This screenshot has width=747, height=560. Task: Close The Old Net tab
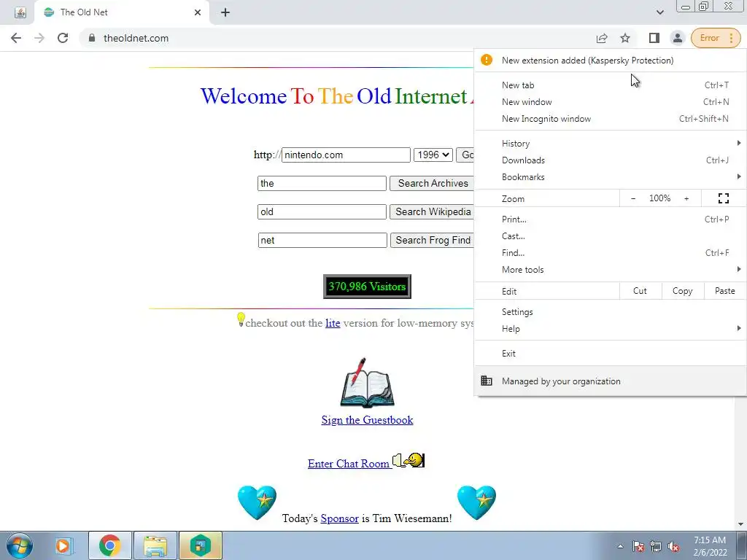tap(198, 12)
